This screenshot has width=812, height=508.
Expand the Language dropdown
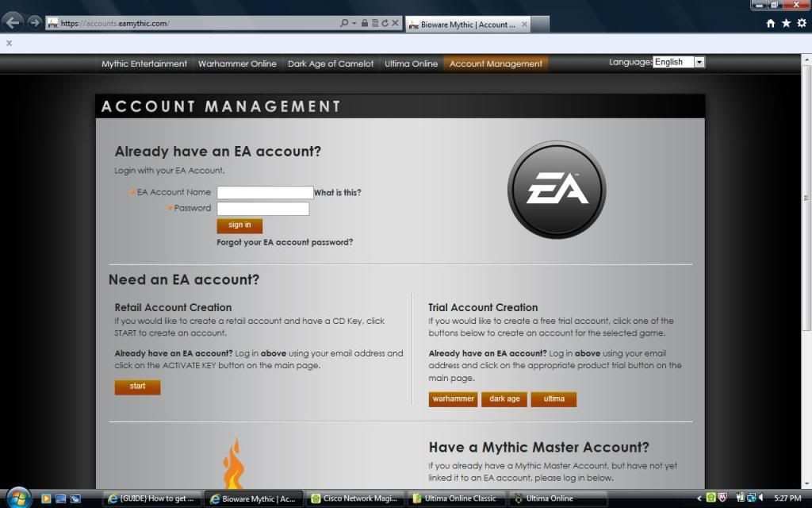(679, 62)
